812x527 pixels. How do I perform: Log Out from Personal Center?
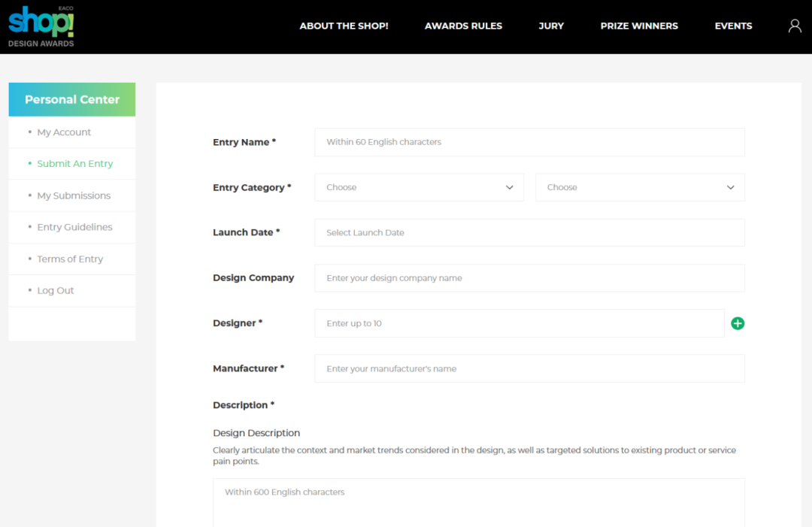click(56, 291)
